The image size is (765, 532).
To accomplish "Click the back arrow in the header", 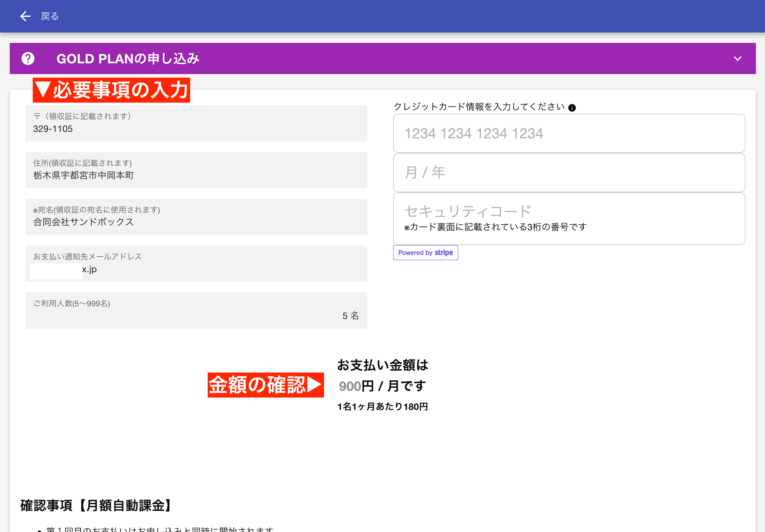I will pos(25,16).
